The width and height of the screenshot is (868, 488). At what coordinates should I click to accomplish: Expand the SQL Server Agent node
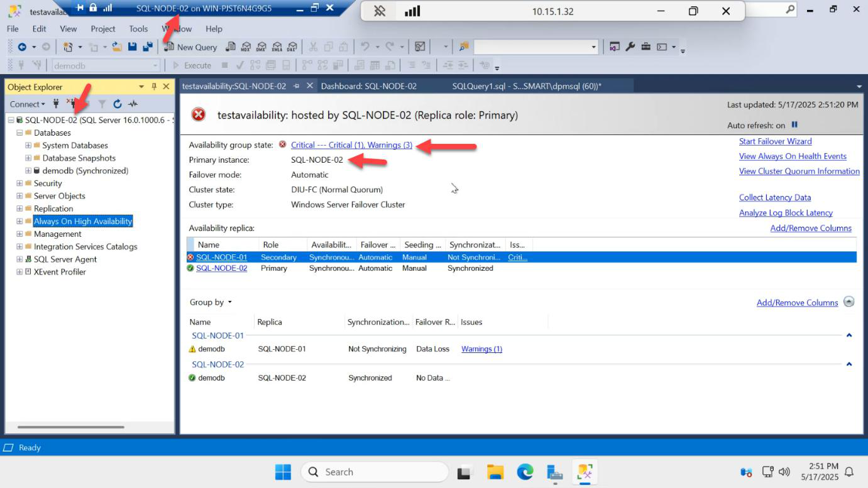[x=19, y=259]
